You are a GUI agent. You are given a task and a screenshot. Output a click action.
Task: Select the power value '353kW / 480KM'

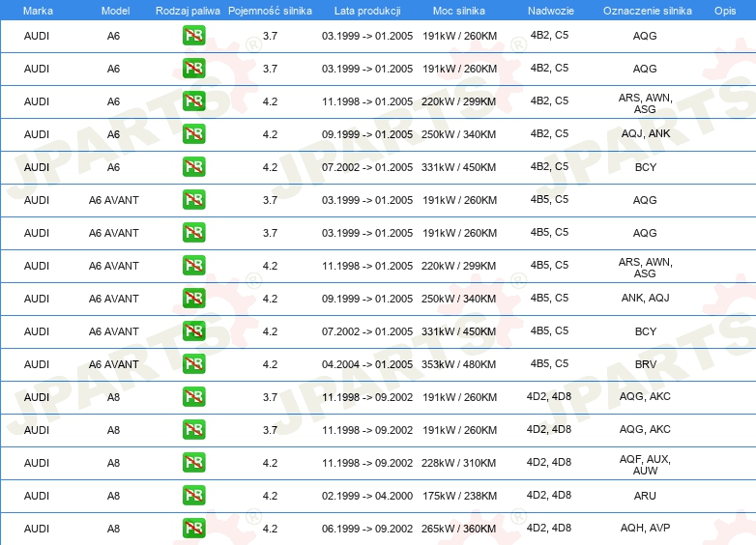(458, 364)
